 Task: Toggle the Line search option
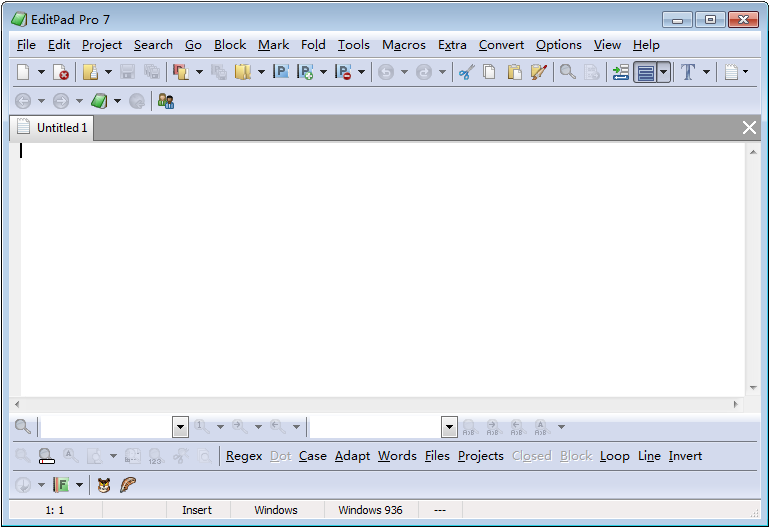coord(649,456)
